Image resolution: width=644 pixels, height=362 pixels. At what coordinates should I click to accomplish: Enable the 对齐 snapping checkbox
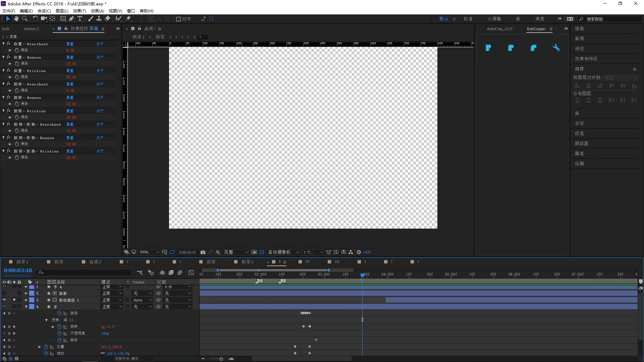[x=179, y=19]
